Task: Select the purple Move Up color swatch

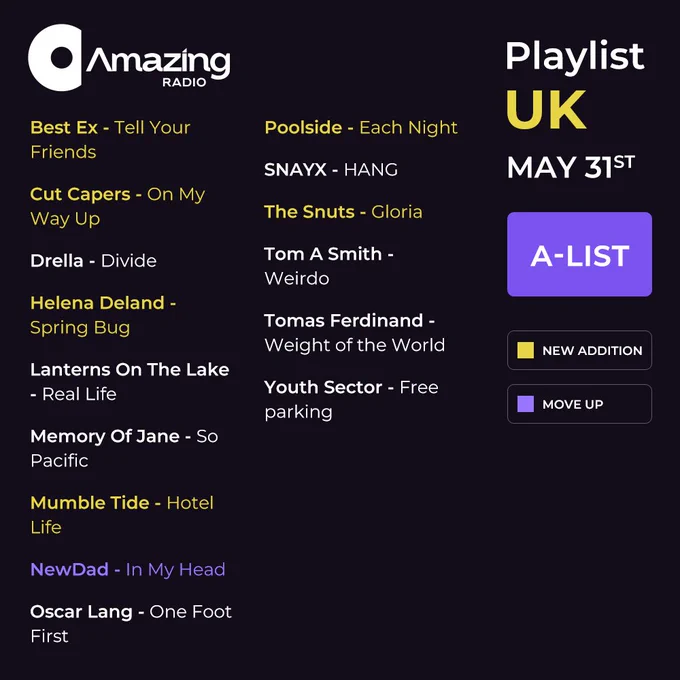Action: (525, 404)
